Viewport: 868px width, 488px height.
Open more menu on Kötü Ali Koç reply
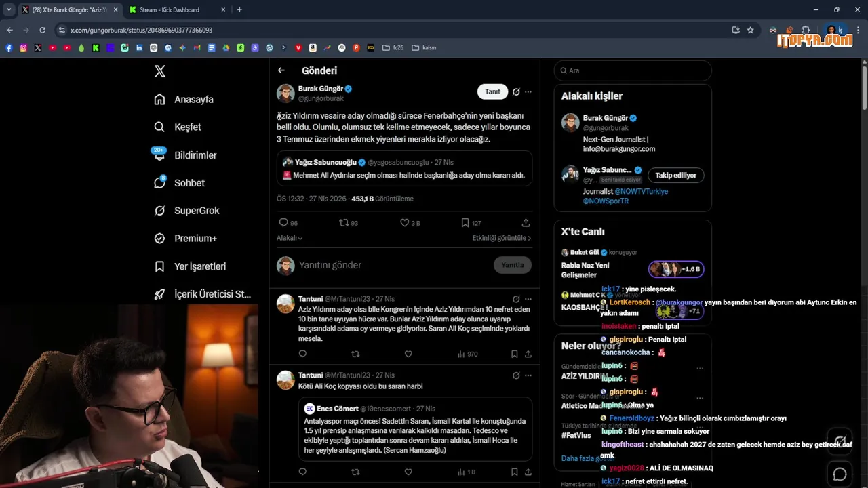[528, 375]
